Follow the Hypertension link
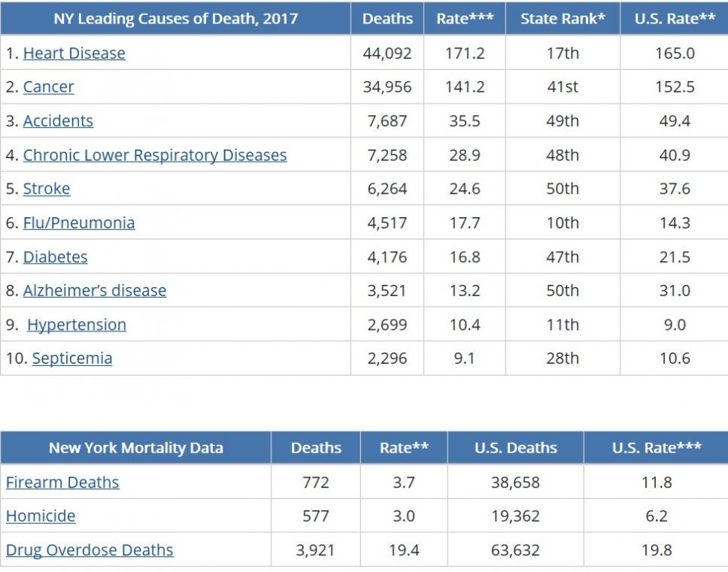 tap(77, 325)
